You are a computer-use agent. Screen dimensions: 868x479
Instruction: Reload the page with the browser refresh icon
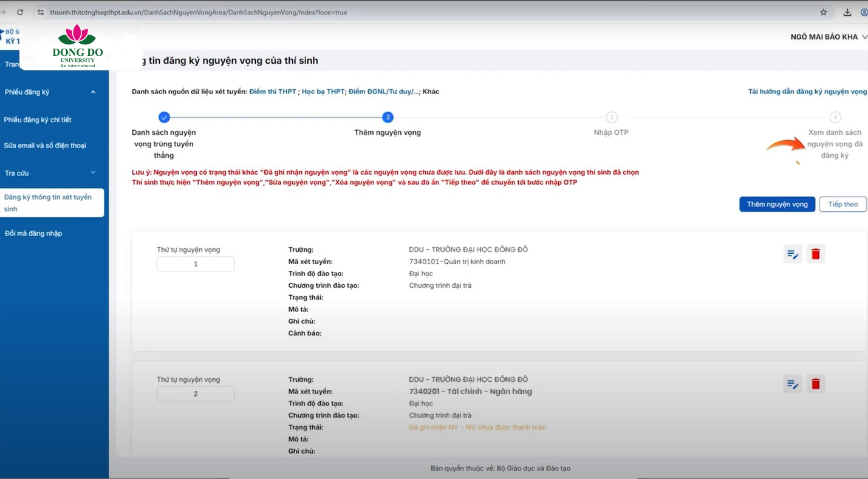[20, 12]
